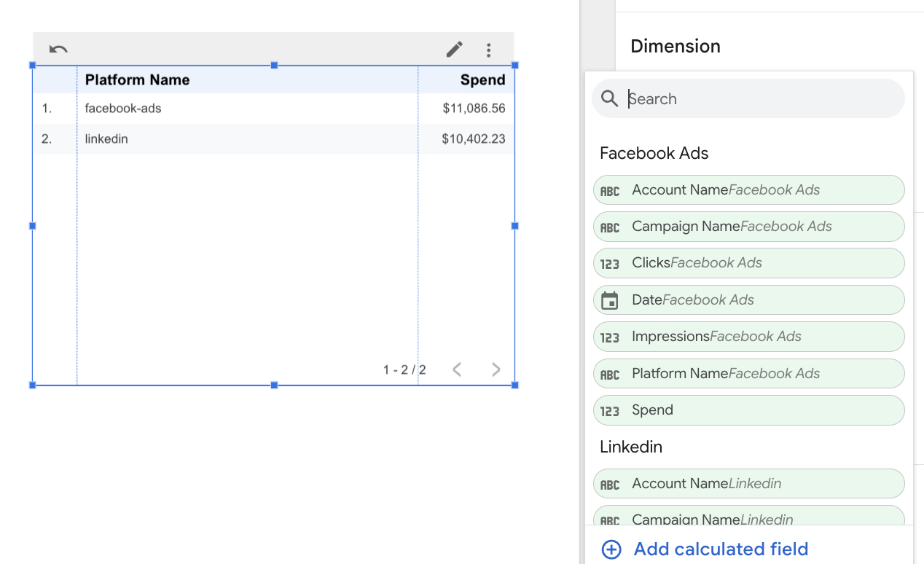Click the calendar icon on Date field

pos(610,300)
